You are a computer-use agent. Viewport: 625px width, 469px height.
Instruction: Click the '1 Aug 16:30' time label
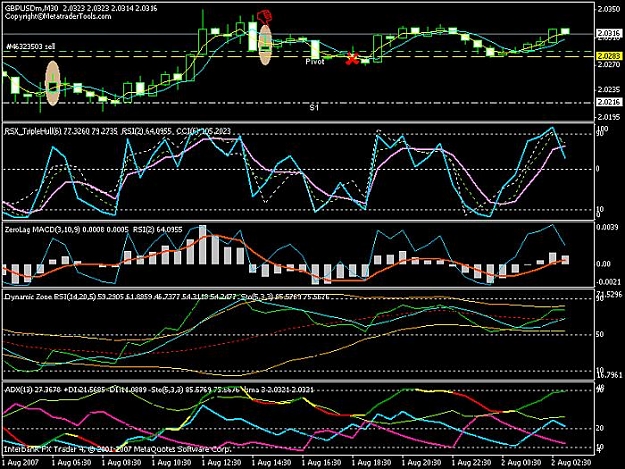pyautogui.click(x=321, y=463)
